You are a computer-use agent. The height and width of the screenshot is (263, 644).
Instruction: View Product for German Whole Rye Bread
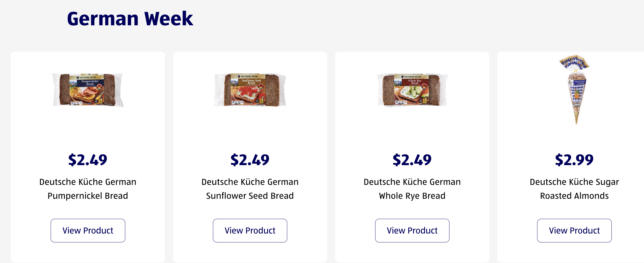[412, 230]
